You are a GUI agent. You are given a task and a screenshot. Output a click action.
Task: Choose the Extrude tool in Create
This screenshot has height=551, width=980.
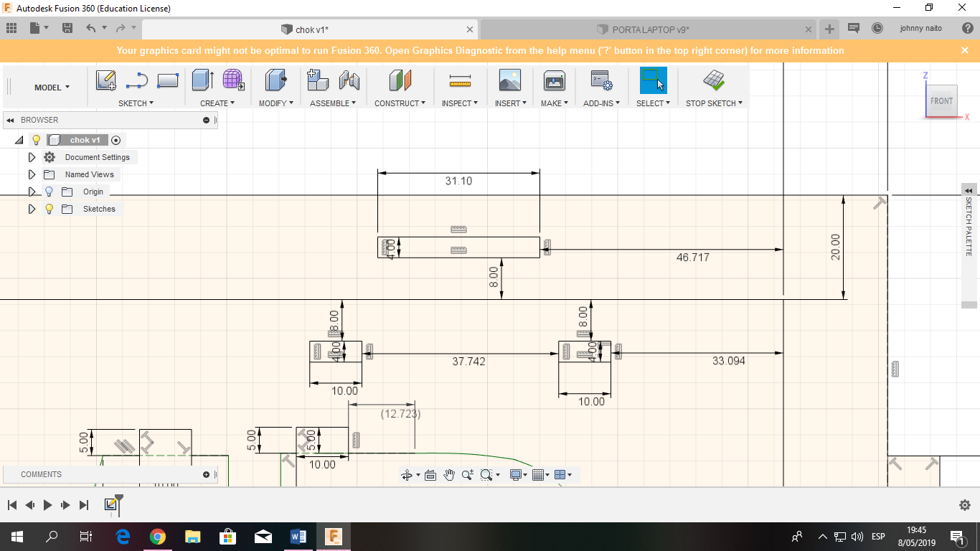[203, 80]
